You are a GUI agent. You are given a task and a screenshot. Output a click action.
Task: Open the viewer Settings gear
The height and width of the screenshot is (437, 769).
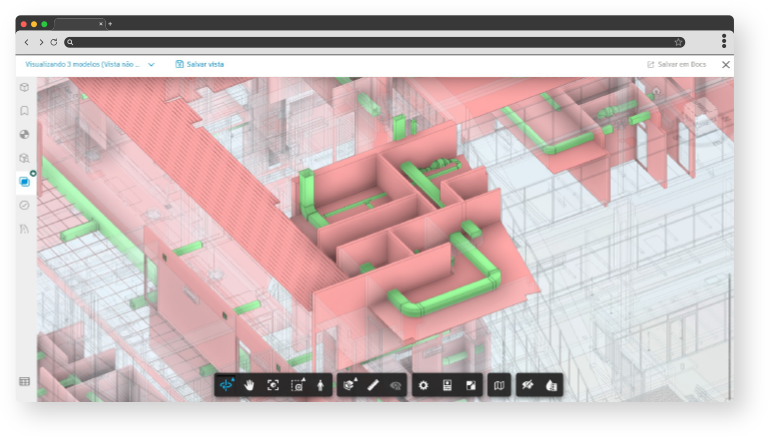[423, 385]
